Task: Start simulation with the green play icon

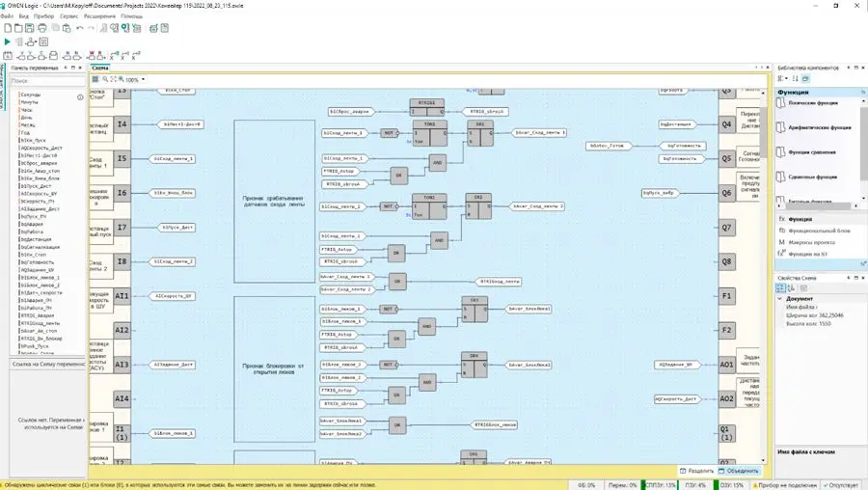Action: click(8, 42)
